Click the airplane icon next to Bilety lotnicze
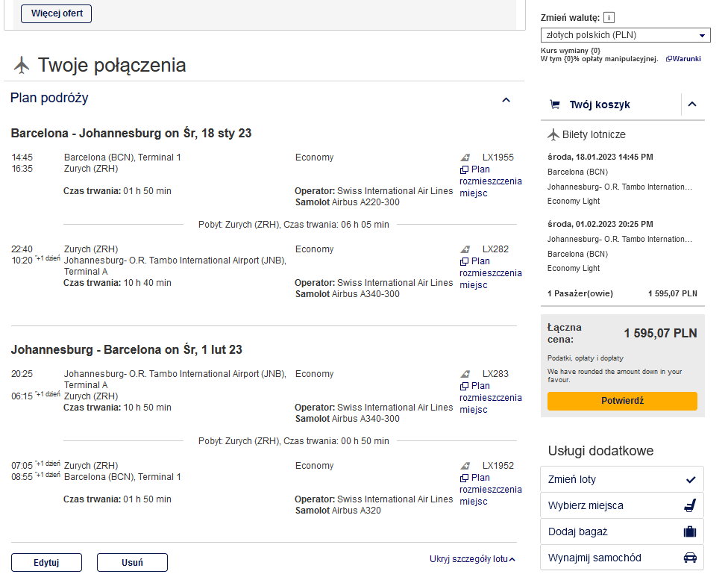Image resolution: width=728 pixels, height=580 pixels. [553, 135]
